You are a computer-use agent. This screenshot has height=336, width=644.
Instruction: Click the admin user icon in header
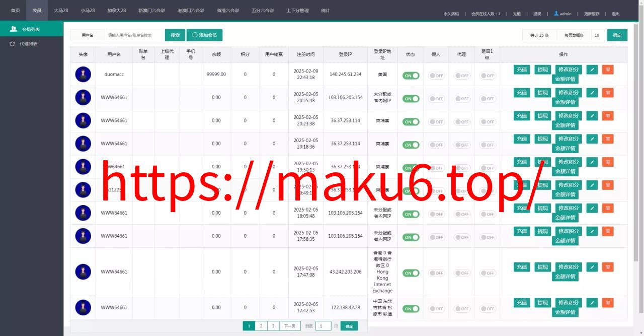click(x=556, y=13)
